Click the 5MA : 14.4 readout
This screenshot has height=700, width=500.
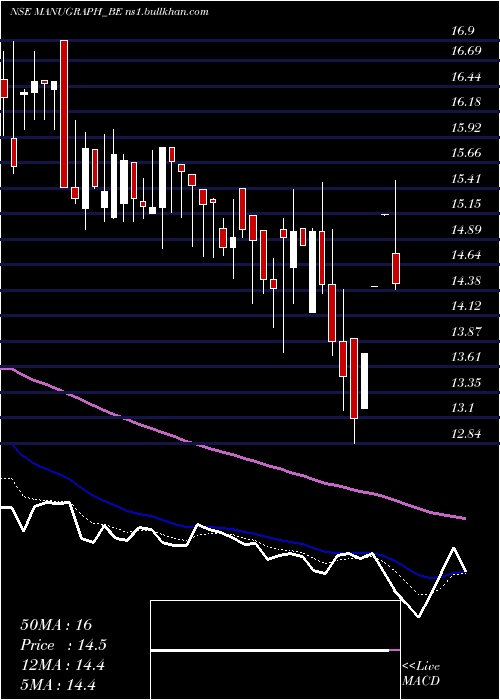[x=58, y=685]
